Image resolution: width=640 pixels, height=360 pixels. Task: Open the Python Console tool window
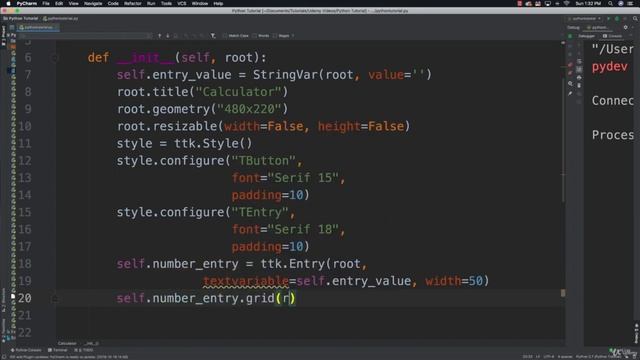pos(26,350)
